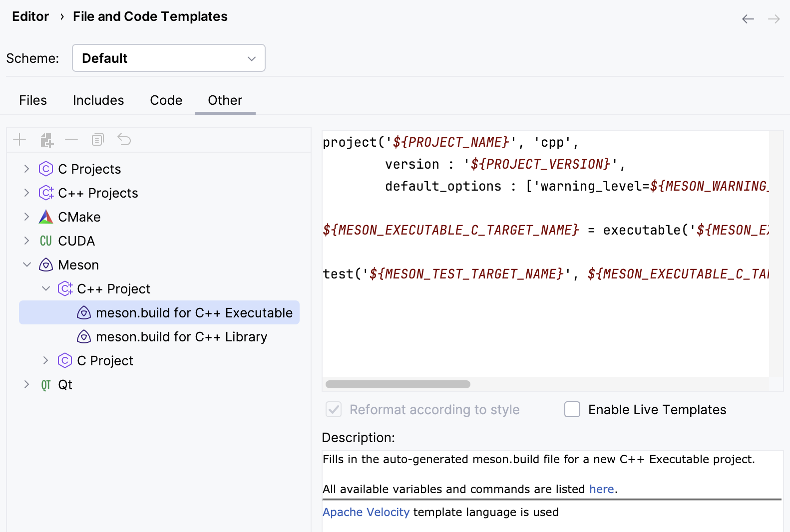The width and height of the screenshot is (790, 532).
Task: Click the Revert to original template icon
Action: (124, 140)
